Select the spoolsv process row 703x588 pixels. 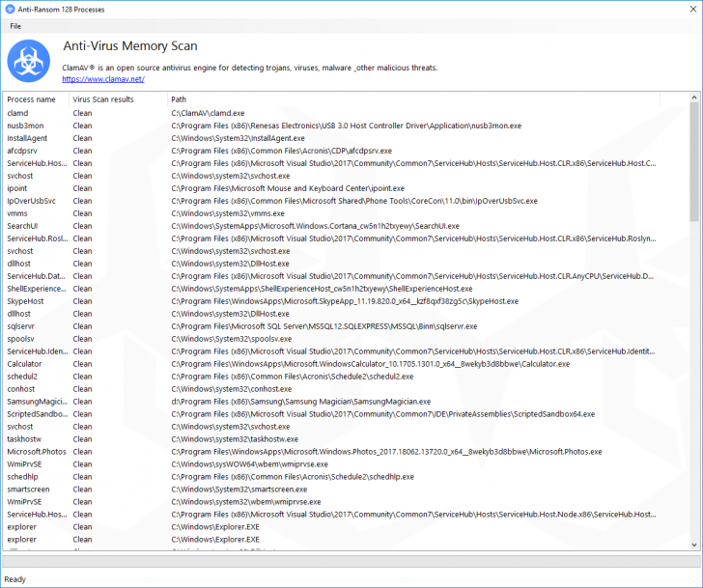[332, 339]
